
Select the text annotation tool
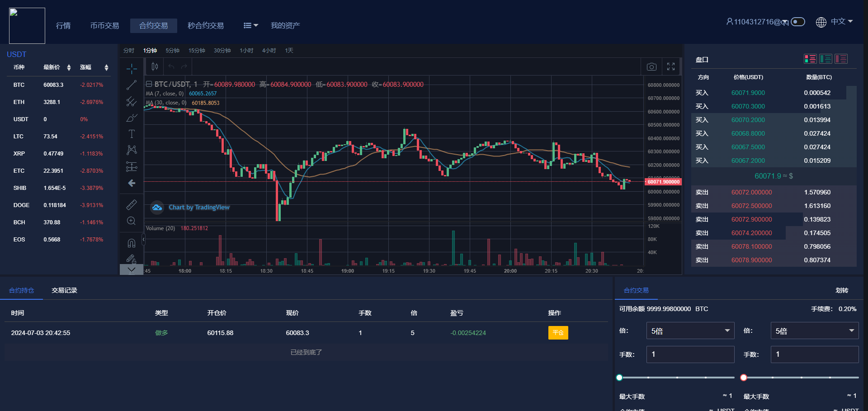click(x=132, y=134)
